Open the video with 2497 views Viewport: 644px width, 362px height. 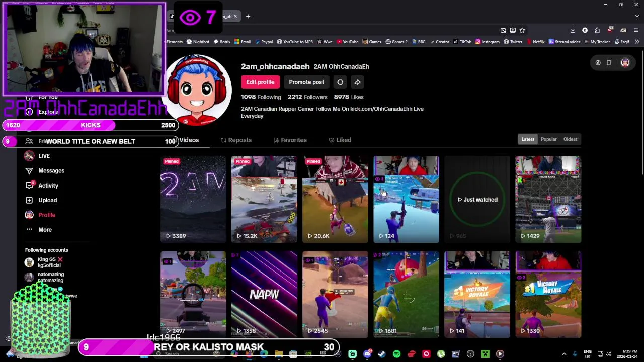coord(193,295)
